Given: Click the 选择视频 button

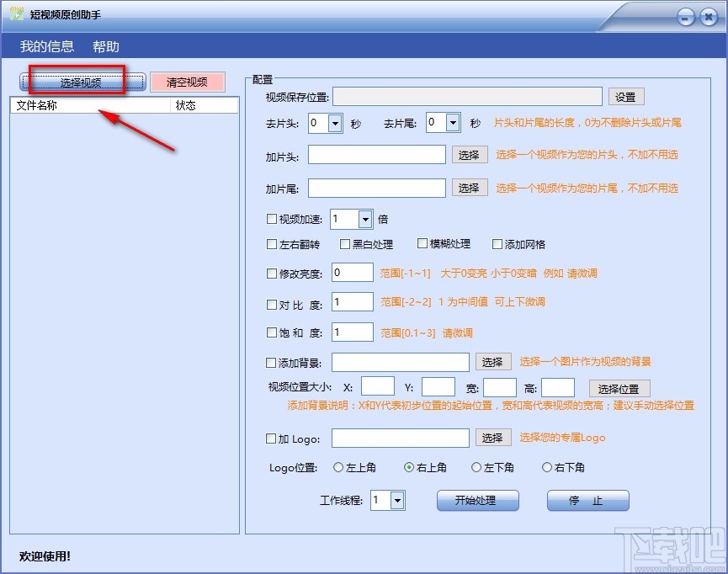Looking at the screenshot, I should coord(82,82).
